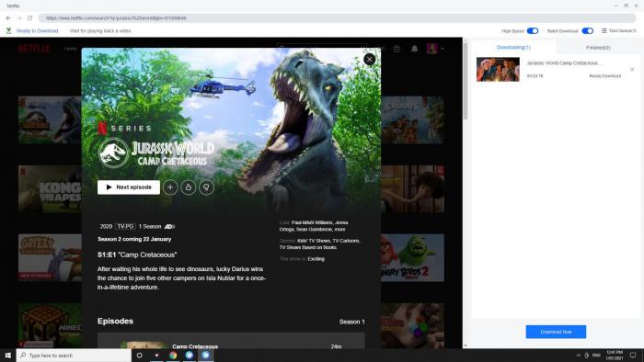The image size is (644, 362).
Task: Open Chrome from the Windows taskbar
Action: pos(173,355)
